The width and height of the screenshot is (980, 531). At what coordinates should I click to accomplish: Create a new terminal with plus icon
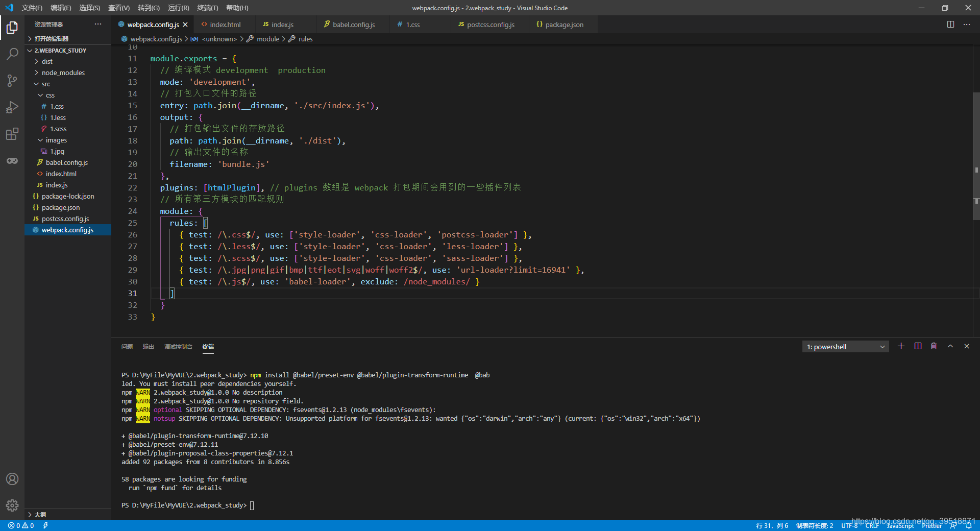pos(901,346)
